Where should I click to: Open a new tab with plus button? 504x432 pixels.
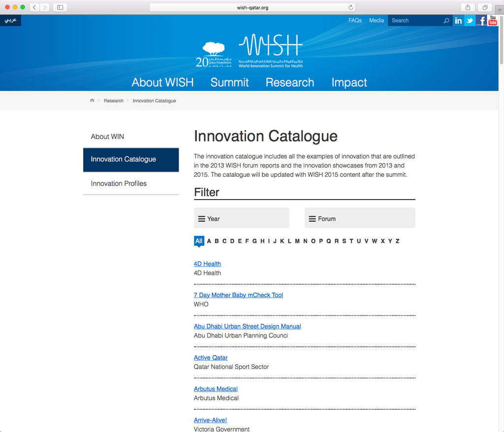tap(500, 10)
